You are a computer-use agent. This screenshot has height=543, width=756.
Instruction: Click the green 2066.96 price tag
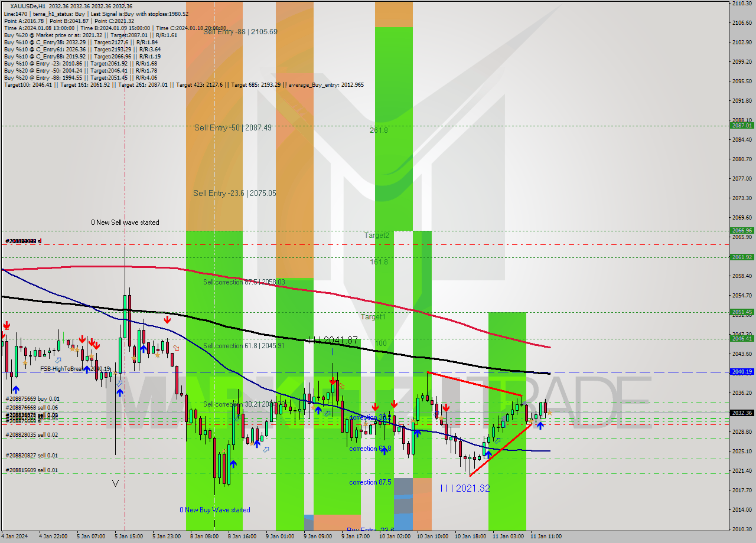[x=742, y=231]
